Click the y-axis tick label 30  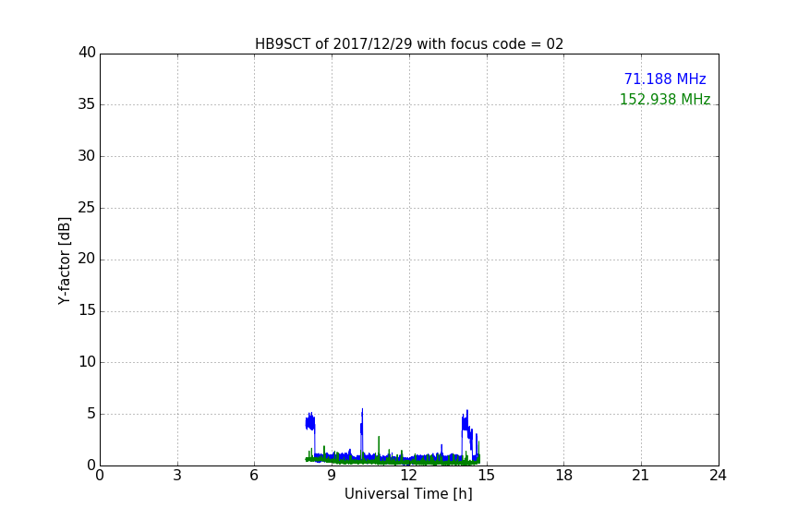click(x=87, y=156)
